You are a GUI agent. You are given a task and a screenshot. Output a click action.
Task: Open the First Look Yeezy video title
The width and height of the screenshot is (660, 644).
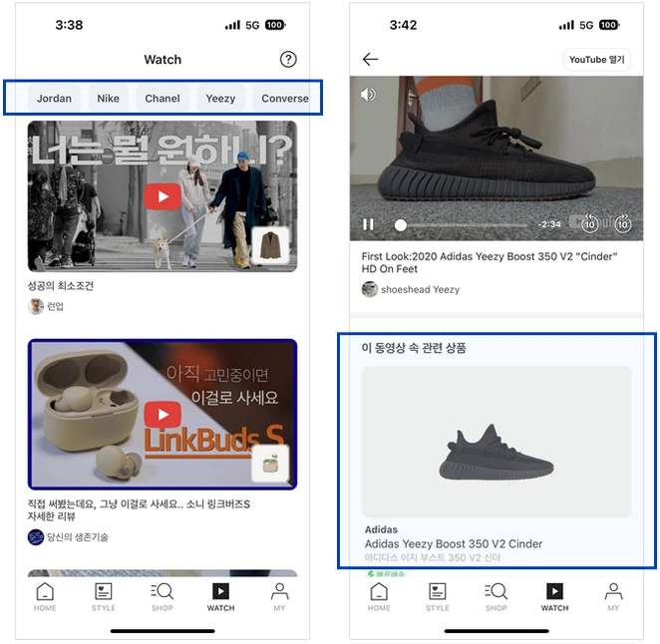pyautogui.click(x=490, y=262)
